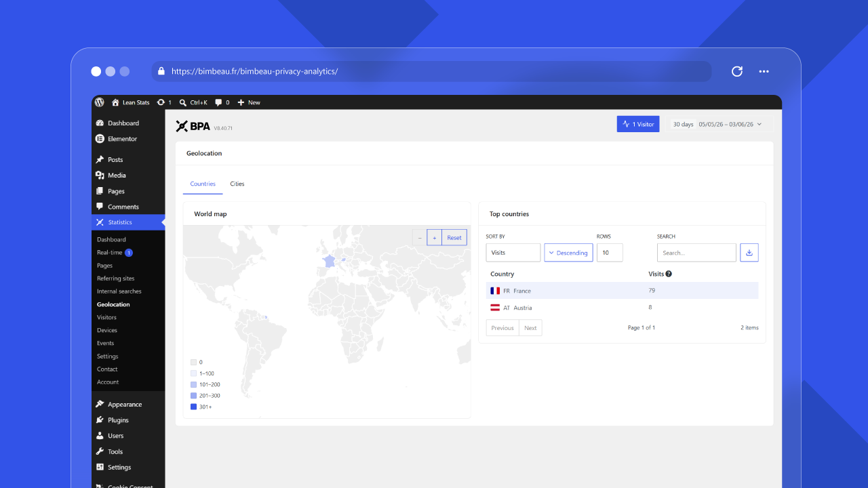
Task: Click the France flag icon
Action: click(495, 291)
